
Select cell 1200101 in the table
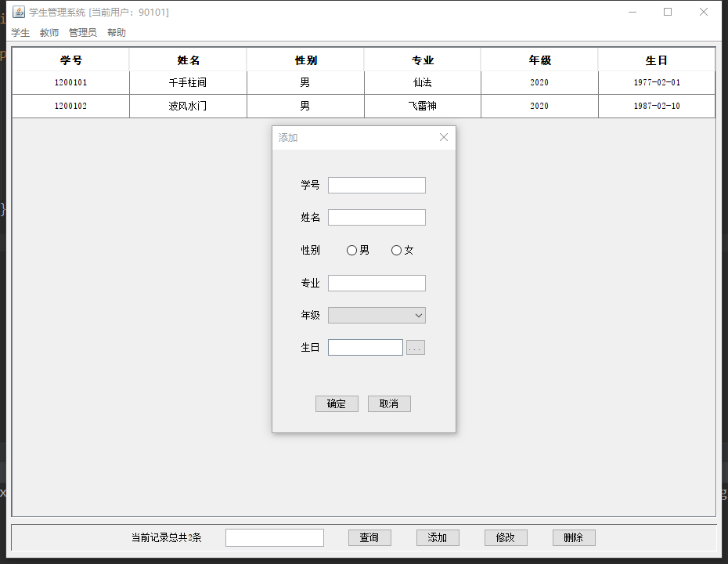[70, 83]
